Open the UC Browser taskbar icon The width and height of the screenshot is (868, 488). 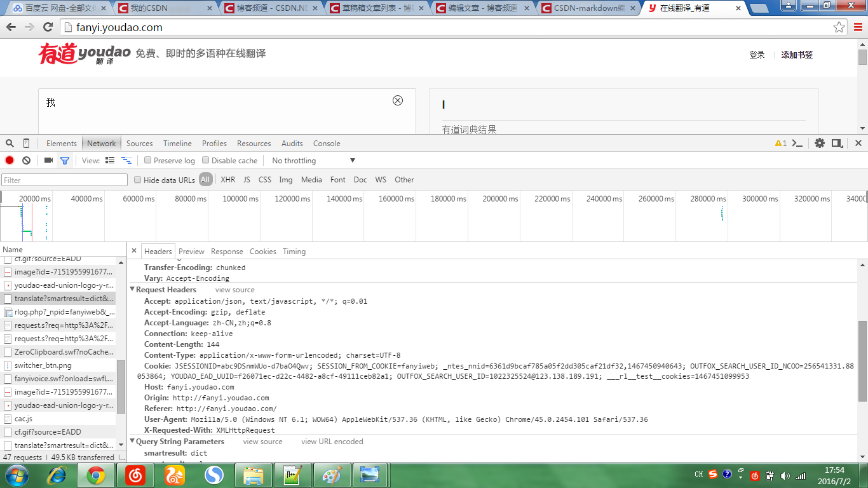175,475
